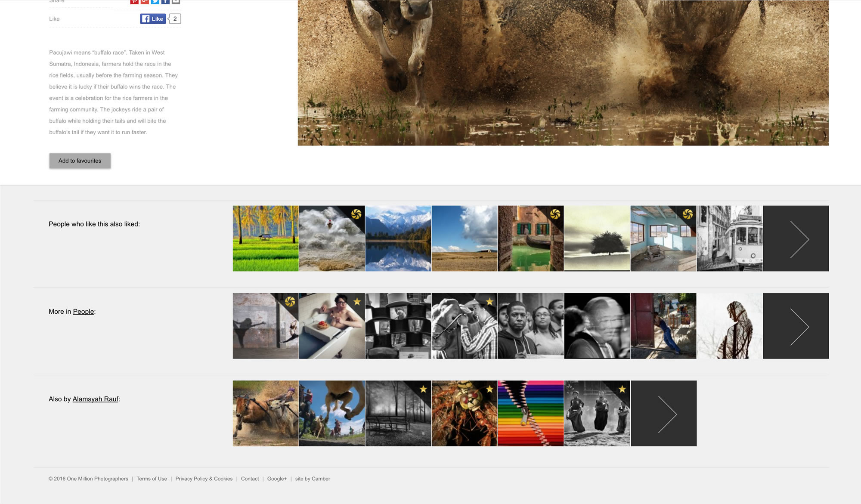
Task: Open Terms of Use in footer
Action: 152,479
